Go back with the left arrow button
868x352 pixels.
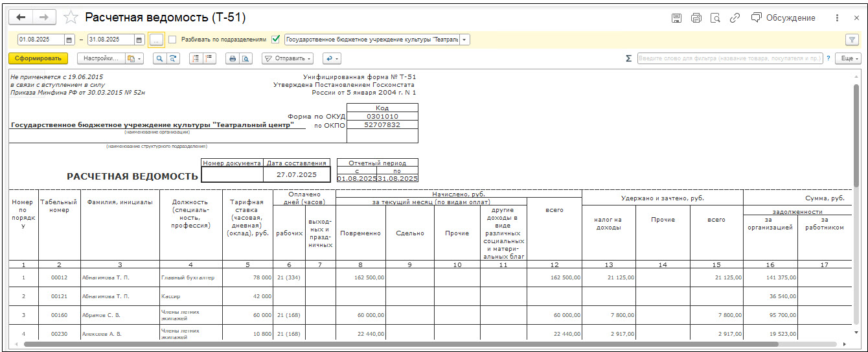tap(21, 18)
